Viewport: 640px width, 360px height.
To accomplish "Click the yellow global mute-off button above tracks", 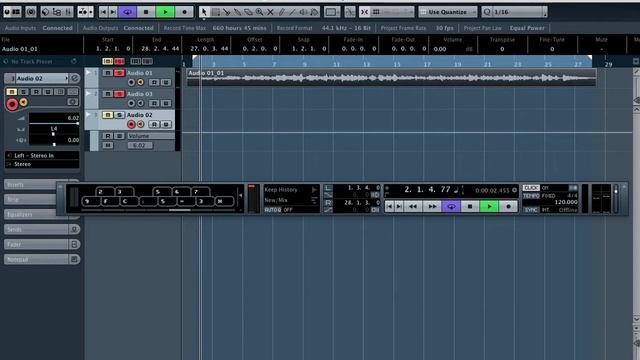I will point(107,61).
